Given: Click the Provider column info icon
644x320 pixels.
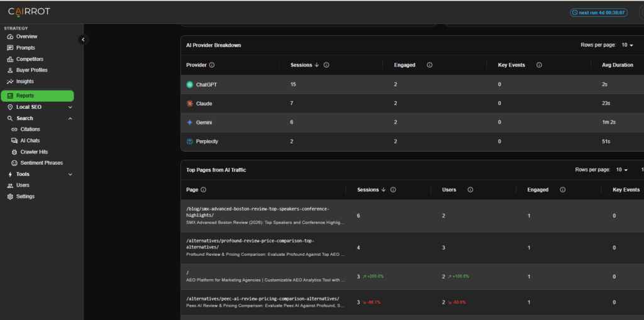Looking at the screenshot, I should coord(212,65).
